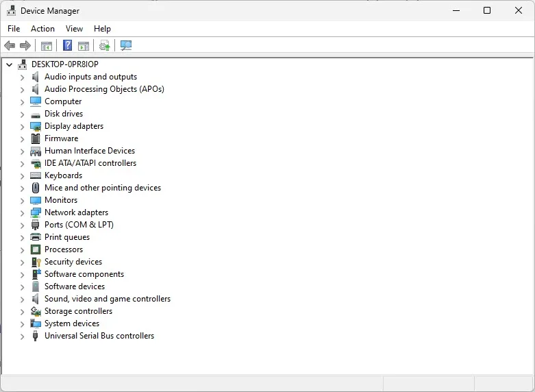Select the DESKTOP-0PR8IOP tree label
The width and height of the screenshot is (535, 392).
pos(65,64)
